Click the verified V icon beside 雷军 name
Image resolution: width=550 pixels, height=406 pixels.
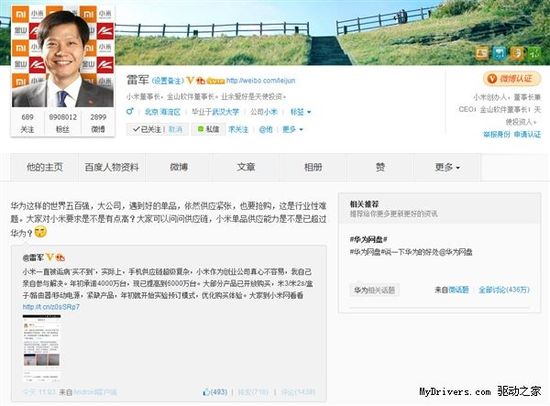tap(190, 81)
